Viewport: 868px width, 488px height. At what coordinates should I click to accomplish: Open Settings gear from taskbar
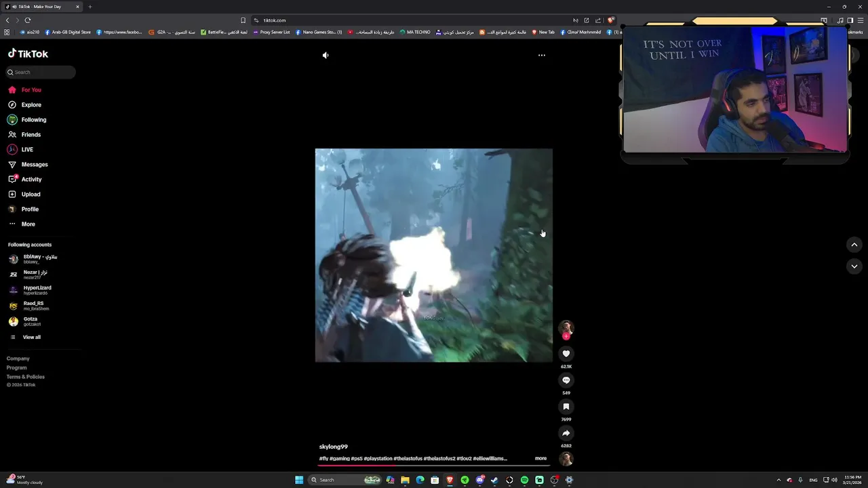[569, 480]
